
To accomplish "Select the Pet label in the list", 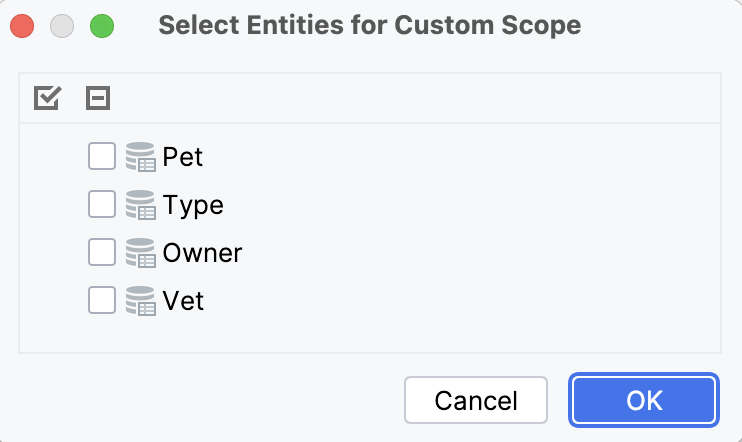I will pos(183,157).
